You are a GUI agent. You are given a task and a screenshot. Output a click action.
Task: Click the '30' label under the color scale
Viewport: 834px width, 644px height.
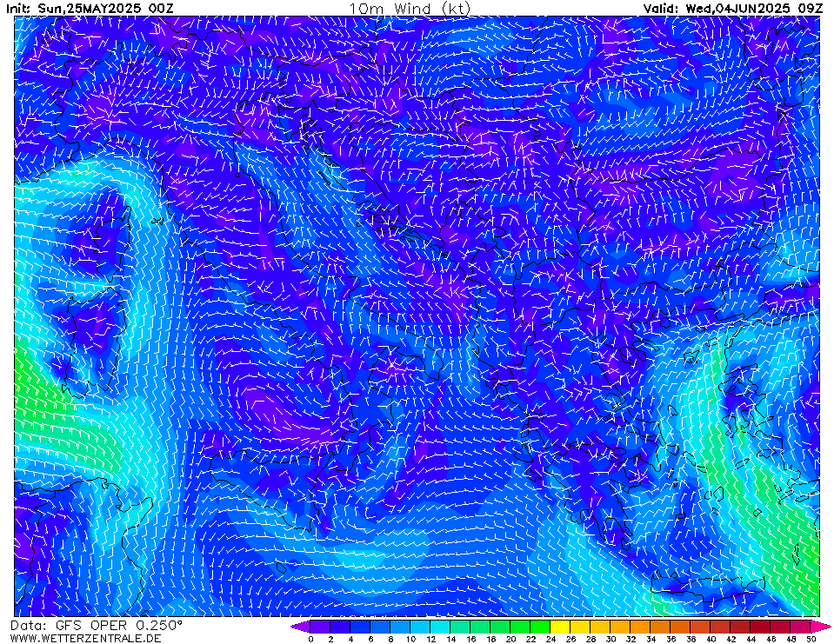[610, 639]
